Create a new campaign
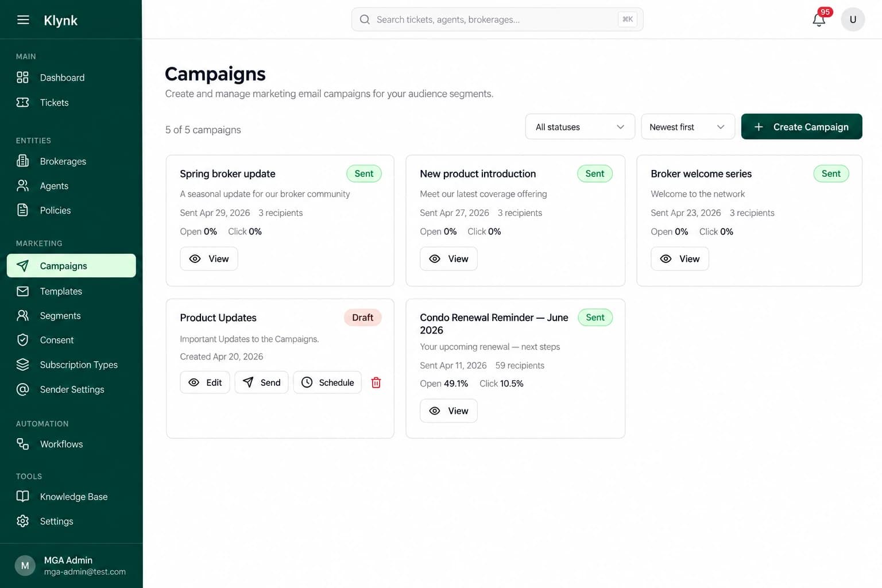Screen dimensions: 882x588 pos(802,127)
